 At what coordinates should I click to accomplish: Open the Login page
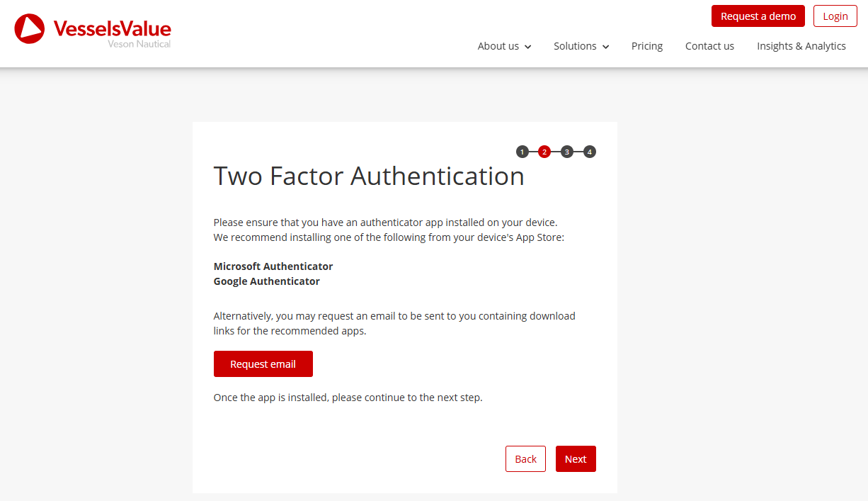click(x=835, y=16)
